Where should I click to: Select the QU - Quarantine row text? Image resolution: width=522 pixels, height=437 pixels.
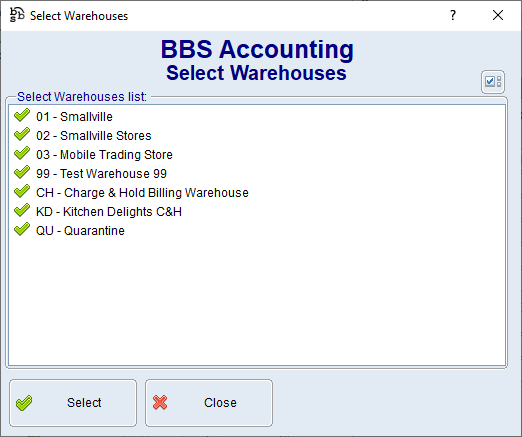(x=80, y=231)
